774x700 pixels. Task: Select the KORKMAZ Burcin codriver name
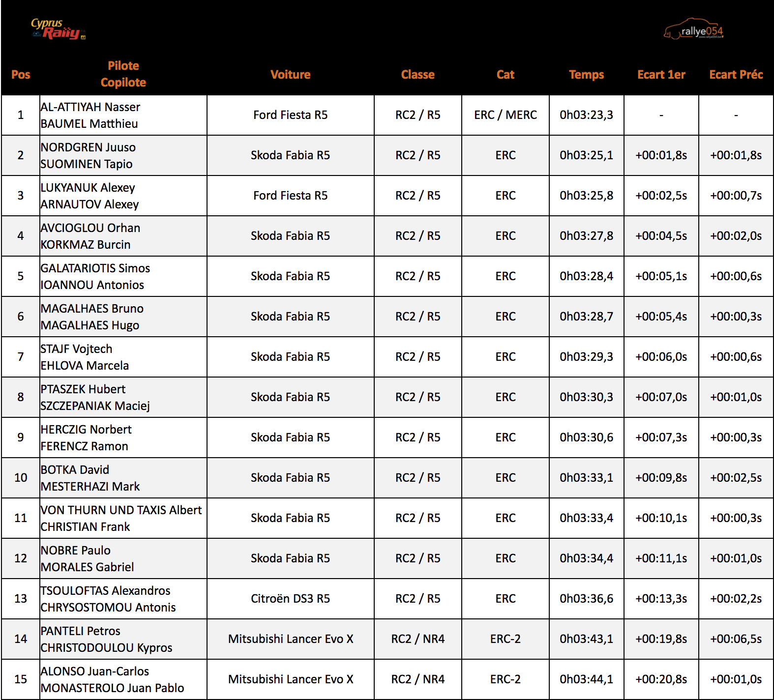coord(86,245)
